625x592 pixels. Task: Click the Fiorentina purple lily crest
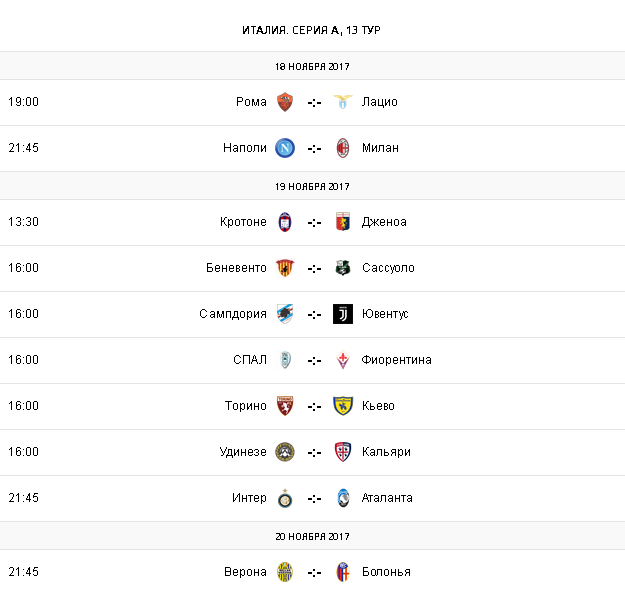pos(343,360)
